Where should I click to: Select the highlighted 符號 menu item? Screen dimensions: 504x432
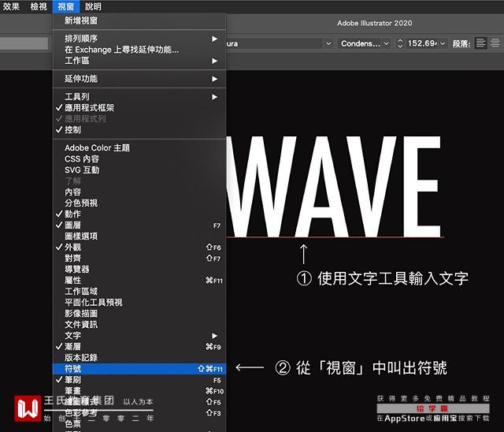(x=139, y=369)
